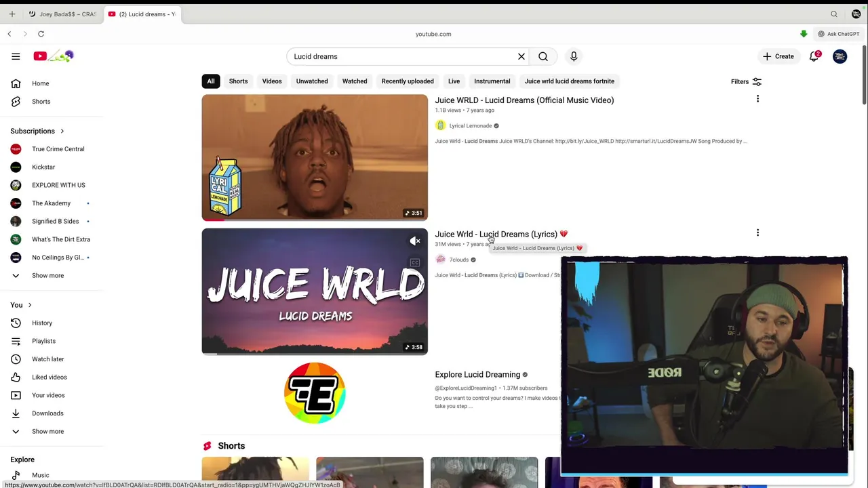This screenshot has height=488, width=868.
Task: Focus the youtube.com address bar
Action: click(x=433, y=34)
